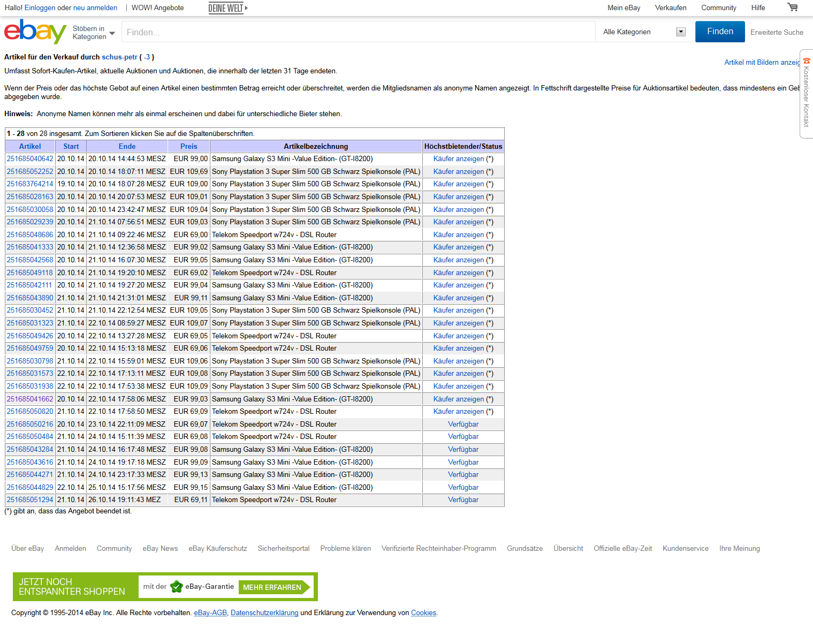Open Ihre Meinung footer link
This screenshot has height=644, width=813.
pos(740,549)
